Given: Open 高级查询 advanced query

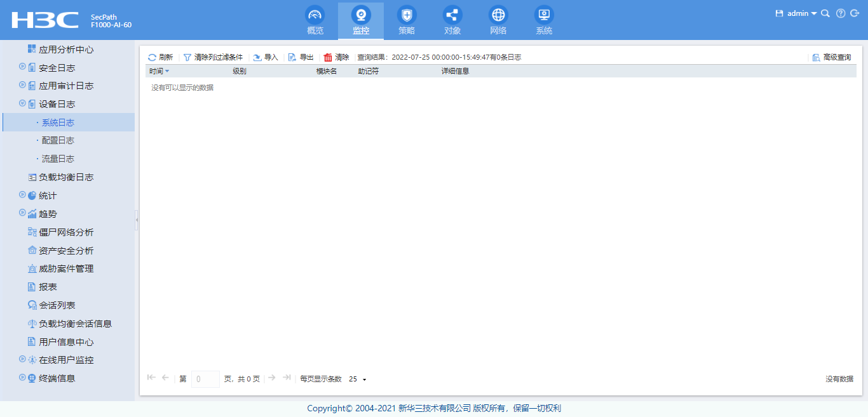Looking at the screenshot, I should 832,57.
